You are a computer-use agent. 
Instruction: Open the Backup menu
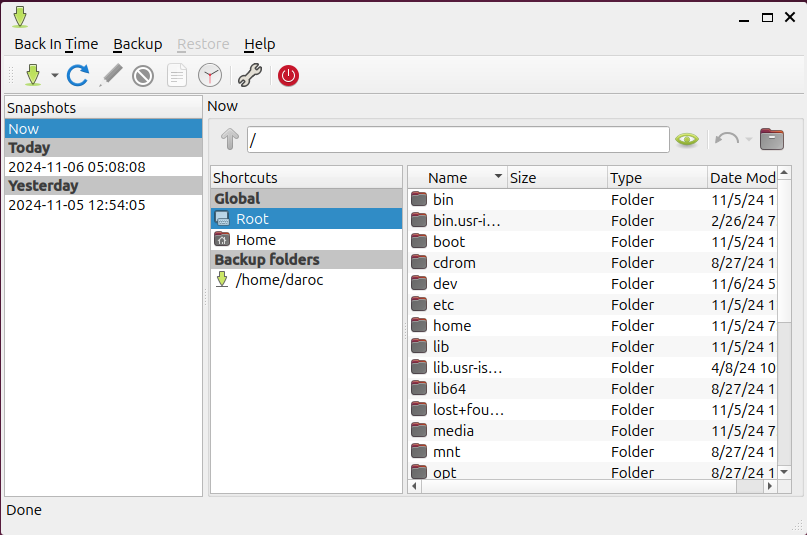pyautogui.click(x=137, y=44)
